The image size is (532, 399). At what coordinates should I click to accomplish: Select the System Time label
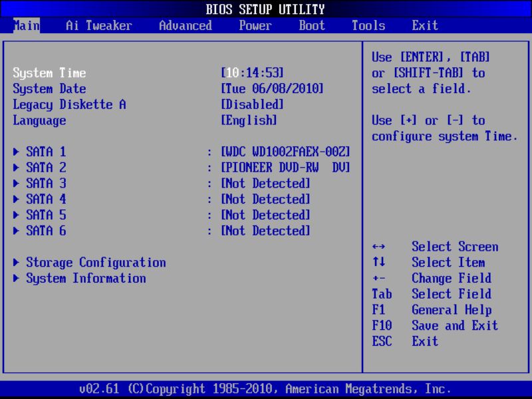pyautogui.click(x=49, y=73)
